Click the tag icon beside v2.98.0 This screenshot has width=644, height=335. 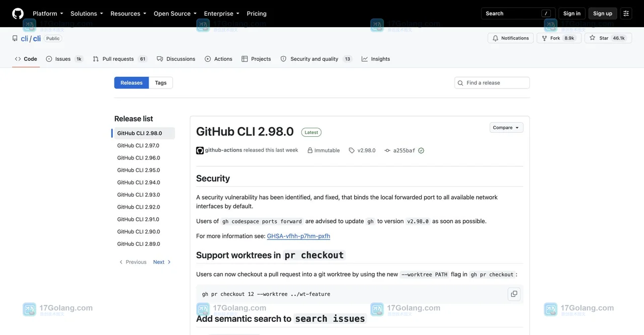[352, 150]
